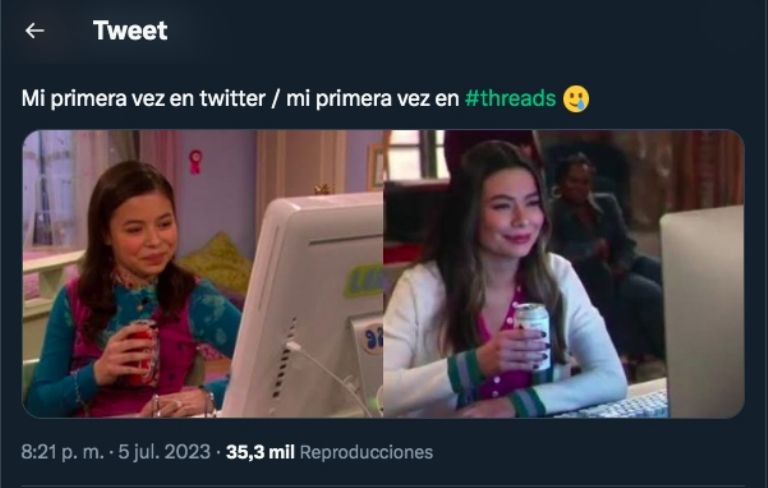This screenshot has width=768, height=488.
Task: Click the 35,3 mil view count
Action: tap(260, 452)
